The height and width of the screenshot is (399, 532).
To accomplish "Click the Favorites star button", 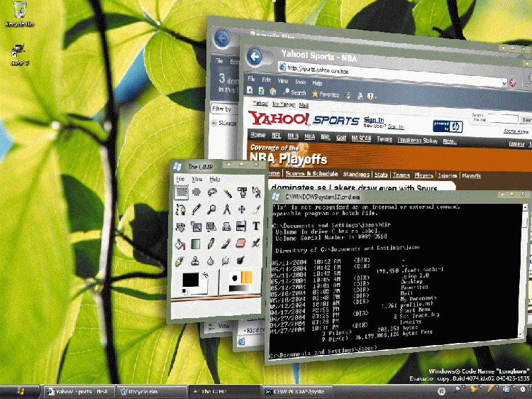I will [326, 94].
